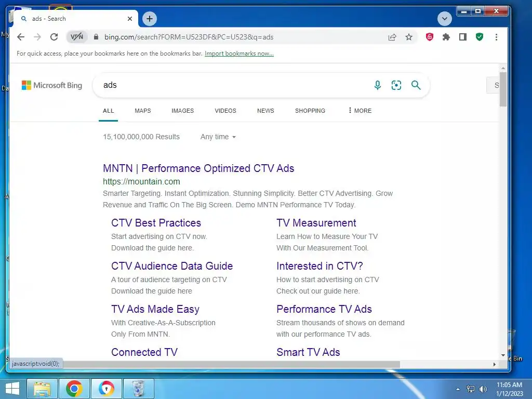Image resolution: width=532 pixels, height=399 pixels.
Task: Open the 'TV Ads Made Easy' sitelink
Action: pos(155,309)
